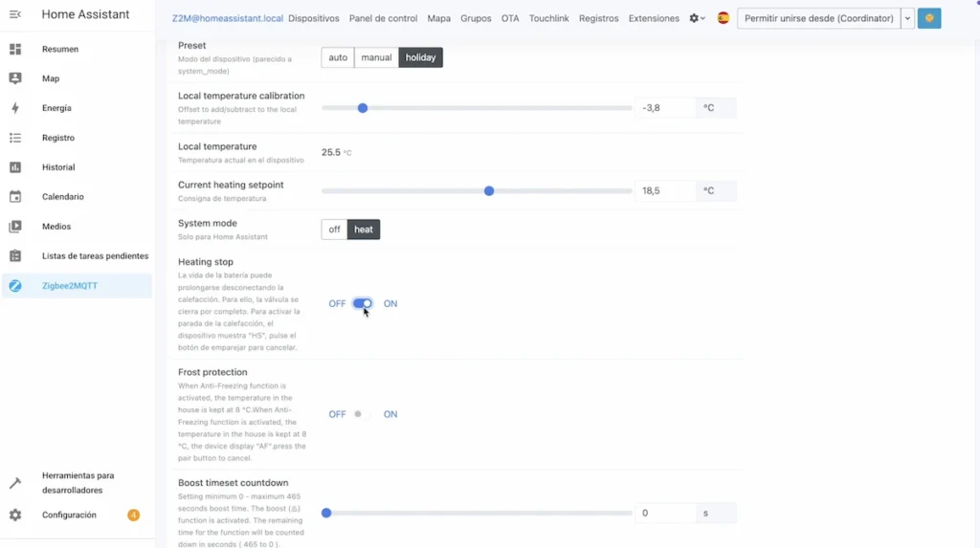Collapse the Home Assistant sidebar menu icon
980x548 pixels.
point(15,13)
